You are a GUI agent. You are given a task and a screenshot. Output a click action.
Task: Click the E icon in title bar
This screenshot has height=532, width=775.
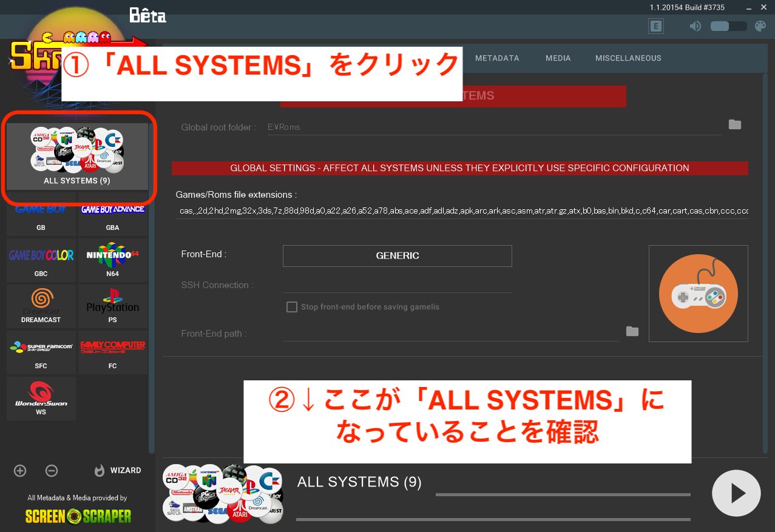(x=655, y=26)
